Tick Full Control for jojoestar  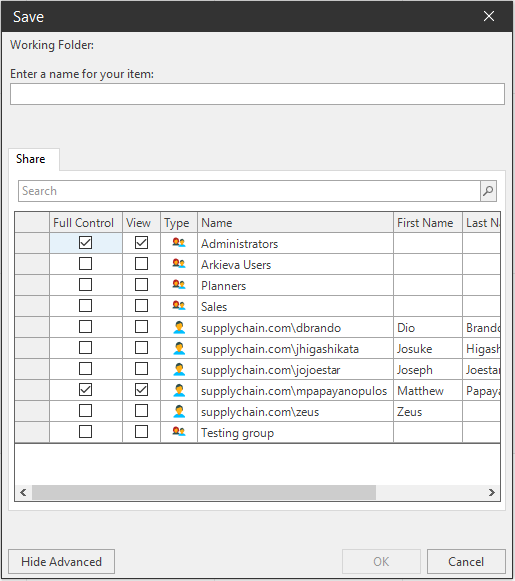coord(86,369)
